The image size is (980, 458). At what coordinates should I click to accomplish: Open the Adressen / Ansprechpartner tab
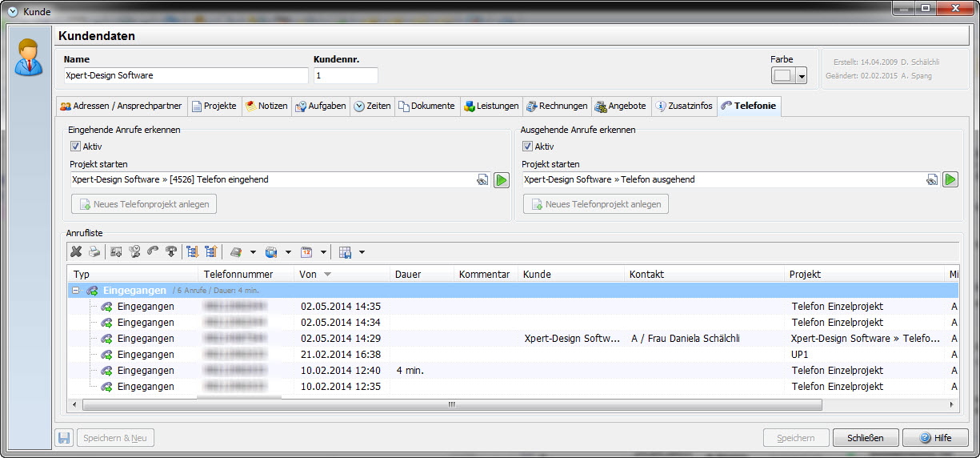121,106
